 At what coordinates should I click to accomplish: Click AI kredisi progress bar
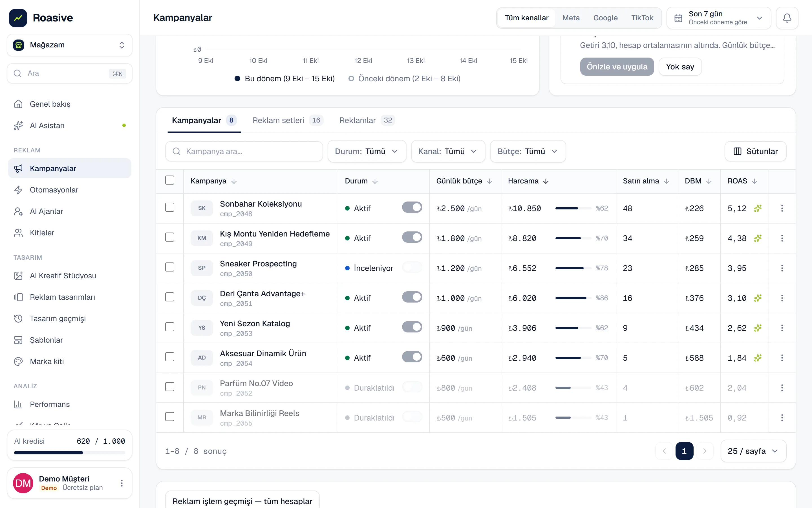tap(69, 453)
